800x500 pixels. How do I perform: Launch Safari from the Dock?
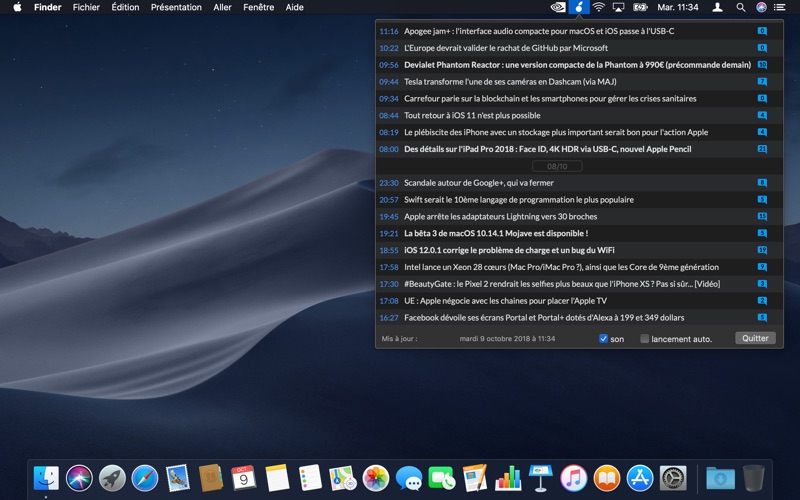[145, 478]
